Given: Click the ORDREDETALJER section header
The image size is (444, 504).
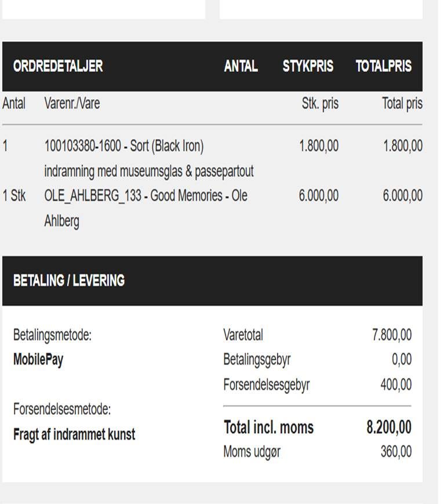Looking at the screenshot, I should (x=58, y=66).
